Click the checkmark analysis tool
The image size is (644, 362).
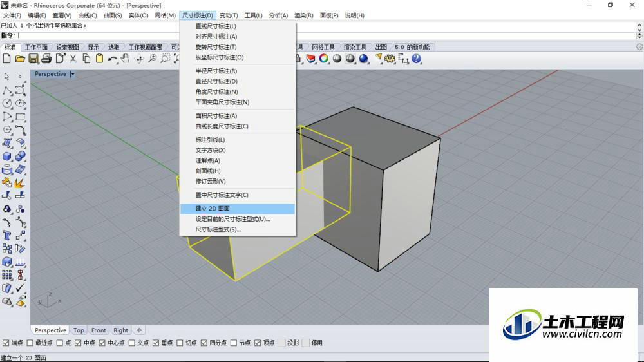coord(21,288)
